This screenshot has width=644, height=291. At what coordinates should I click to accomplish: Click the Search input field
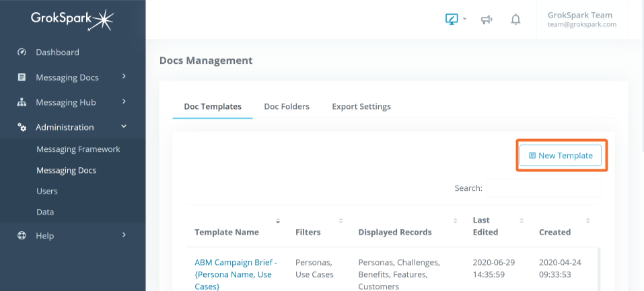(x=544, y=188)
